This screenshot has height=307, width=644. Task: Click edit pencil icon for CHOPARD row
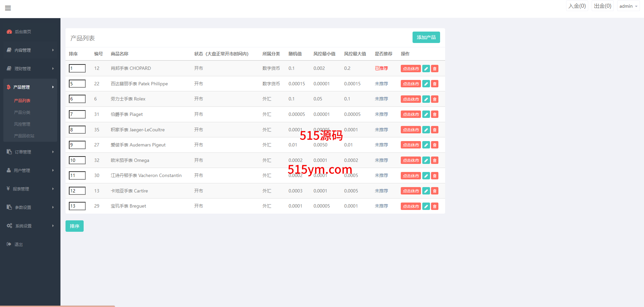[x=426, y=69]
